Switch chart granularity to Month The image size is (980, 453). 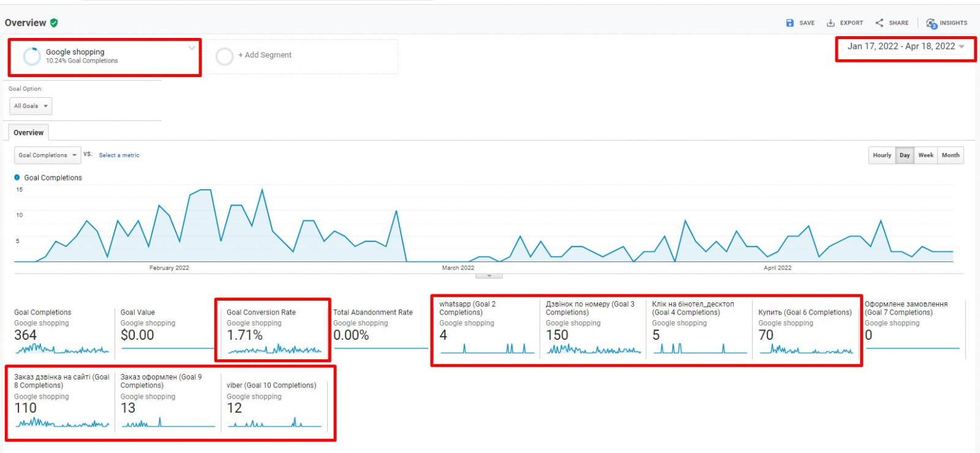pyautogui.click(x=950, y=155)
